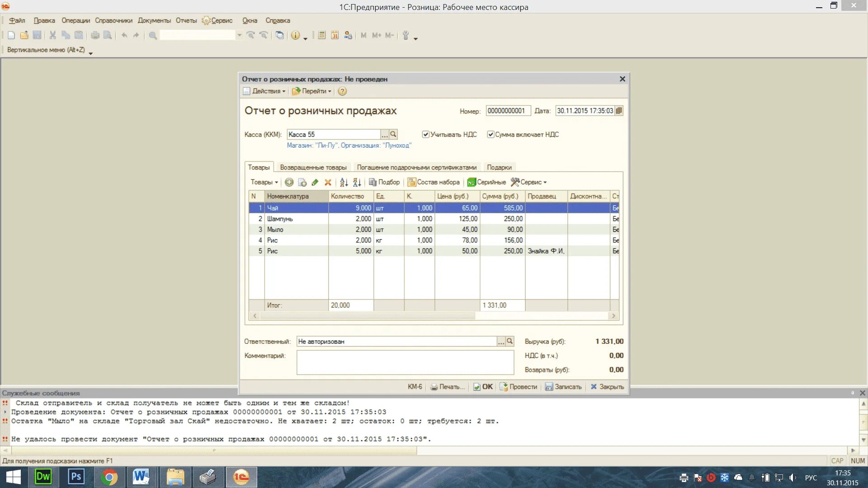Open calendar picker next to date field
Viewport: 868px width, 488px height.
pos(619,111)
